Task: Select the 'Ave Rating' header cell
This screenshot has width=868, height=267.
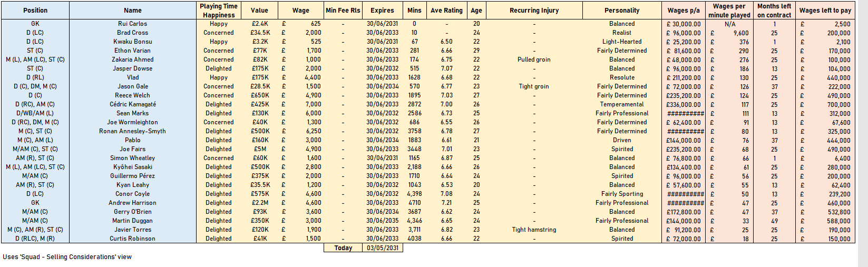Action: tap(446, 10)
